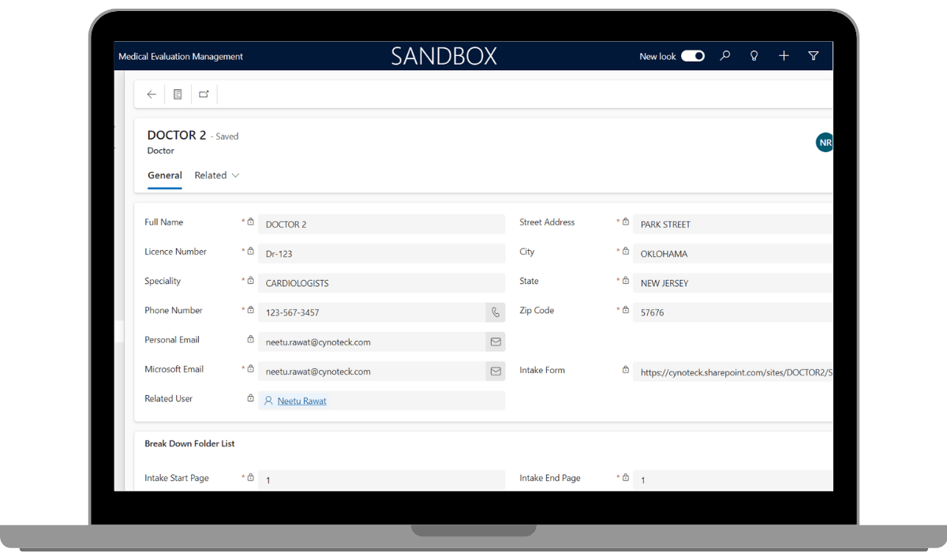
Task: Open the record set form icon
Action: click(x=178, y=95)
